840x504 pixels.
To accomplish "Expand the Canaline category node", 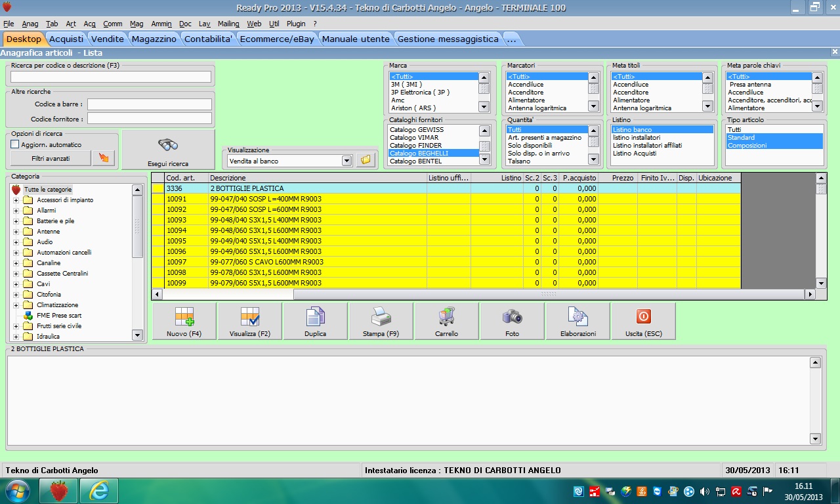I will click(16, 263).
